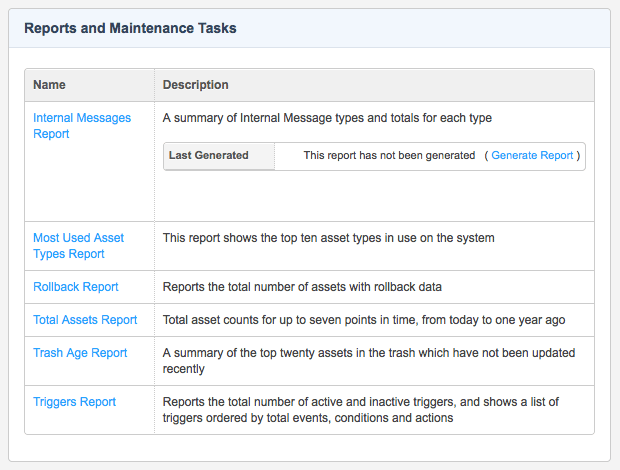The height and width of the screenshot is (470, 620).
Task: Click the Generate Report link
Action: coord(532,155)
